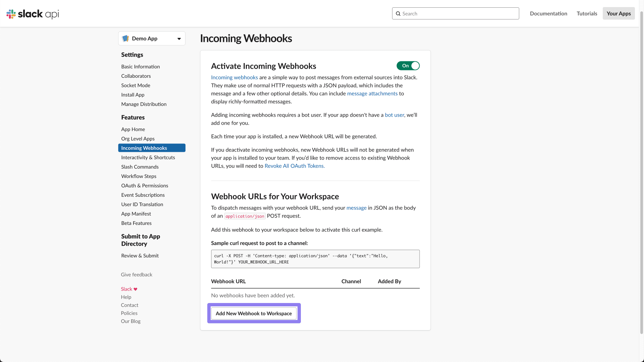This screenshot has height=362, width=644.
Task: Select the sample curl request code block
Action: coord(315,259)
